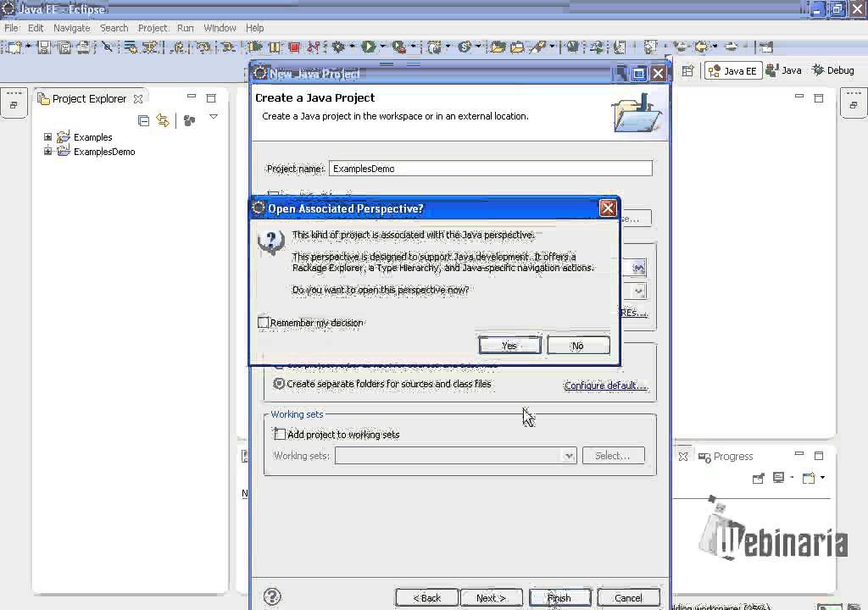Viewport: 868px width, 610px height.
Task: Open the Progress view dropdown arrow
Action: [x=822, y=478]
